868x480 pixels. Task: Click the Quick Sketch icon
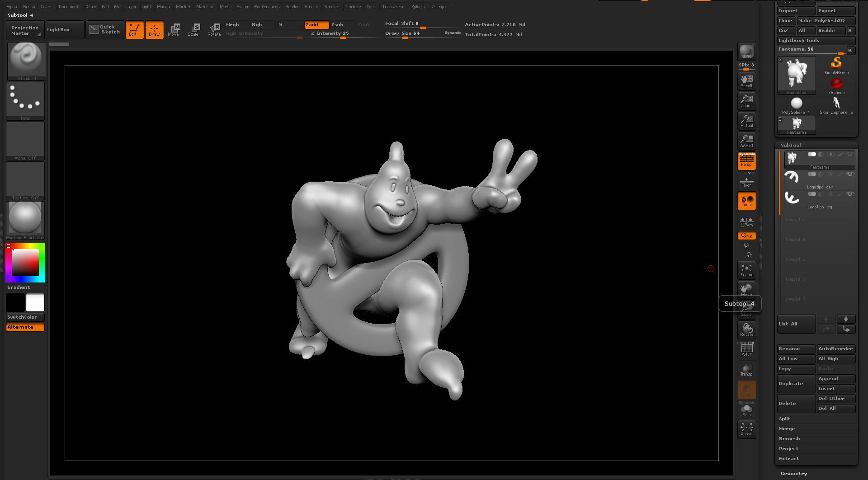(x=105, y=30)
